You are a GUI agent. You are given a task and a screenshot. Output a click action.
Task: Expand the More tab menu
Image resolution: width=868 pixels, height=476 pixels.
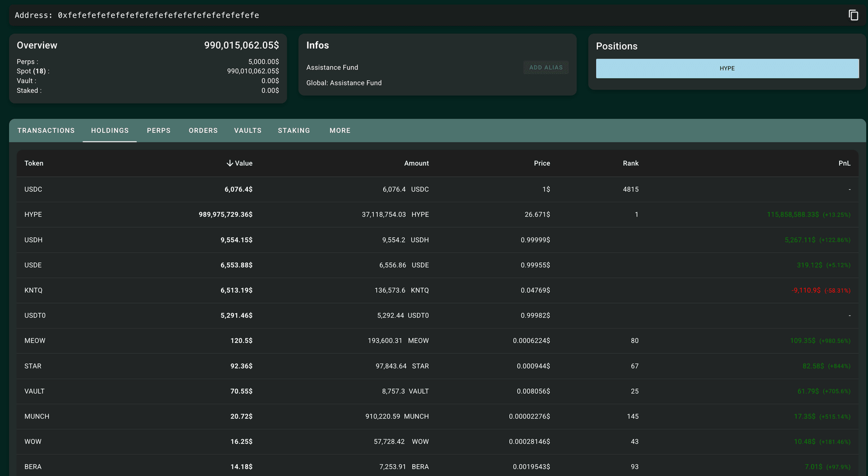(x=340, y=131)
